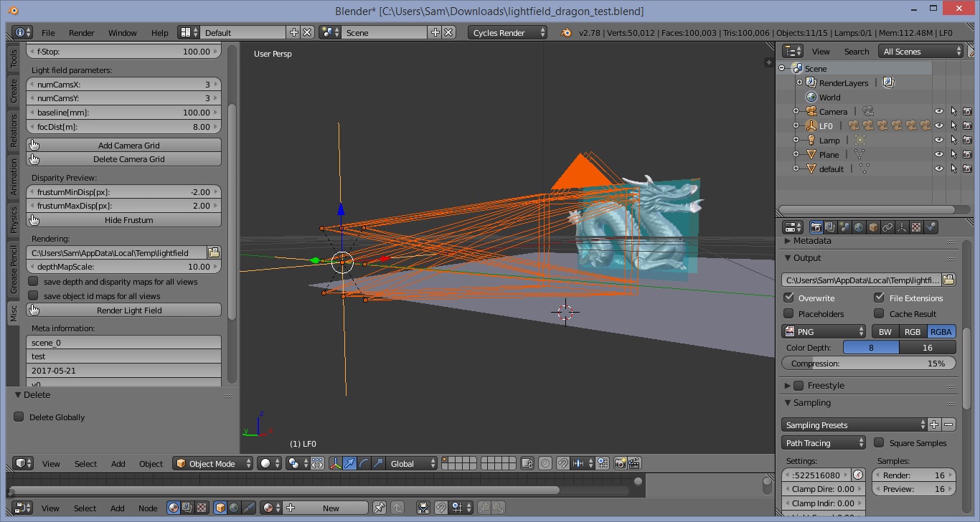Screen dimensions: 980x522
Task: Open the Render Layers properties tab icon
Action: pyautogui.click(x=830, y=227)
